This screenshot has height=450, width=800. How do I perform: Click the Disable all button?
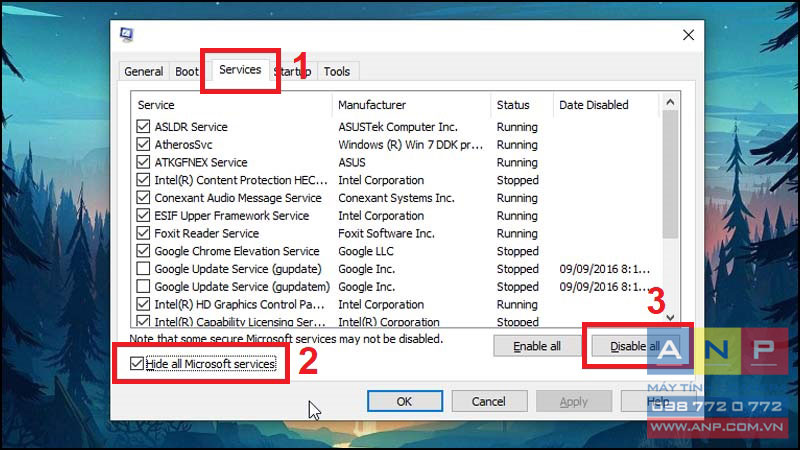tap(635, 346)
